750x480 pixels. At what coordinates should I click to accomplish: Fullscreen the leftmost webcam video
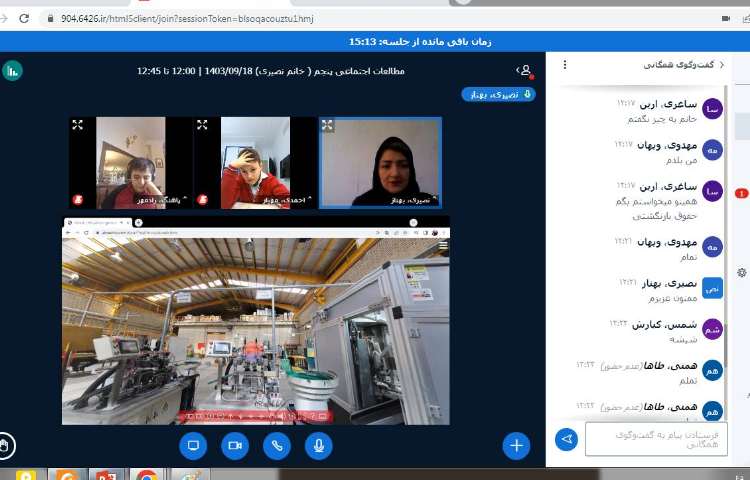click(x=77, y=125)
